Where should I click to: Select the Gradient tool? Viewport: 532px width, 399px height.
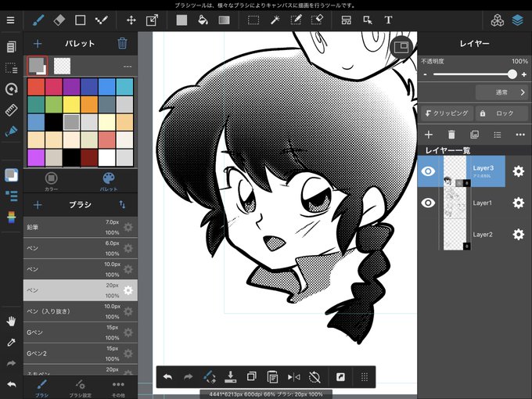click(x=224, y=20)
